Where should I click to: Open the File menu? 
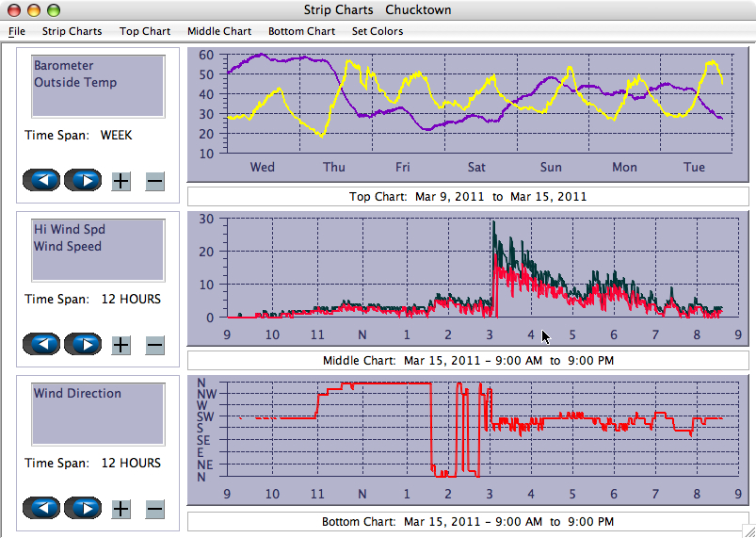(x=17, y=31)
